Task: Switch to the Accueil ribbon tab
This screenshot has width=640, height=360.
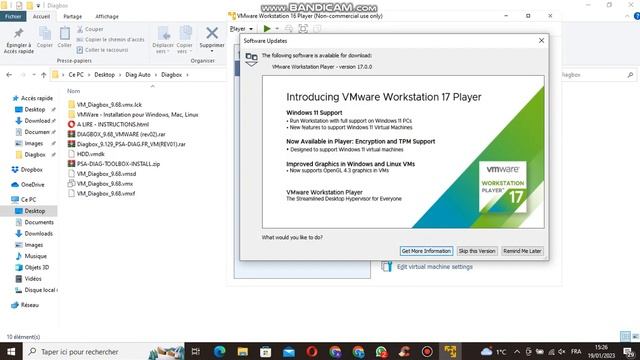Action: (x=41, y=16)
